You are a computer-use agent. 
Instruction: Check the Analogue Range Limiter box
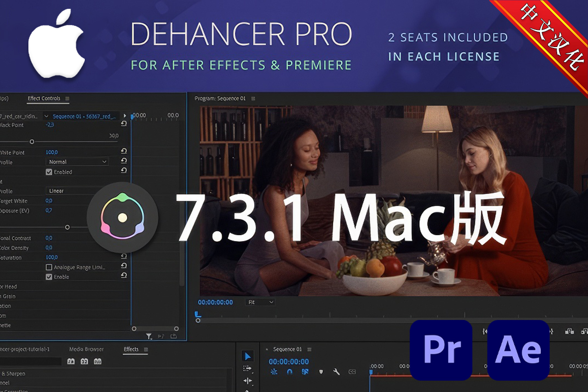tap(49, 267)
